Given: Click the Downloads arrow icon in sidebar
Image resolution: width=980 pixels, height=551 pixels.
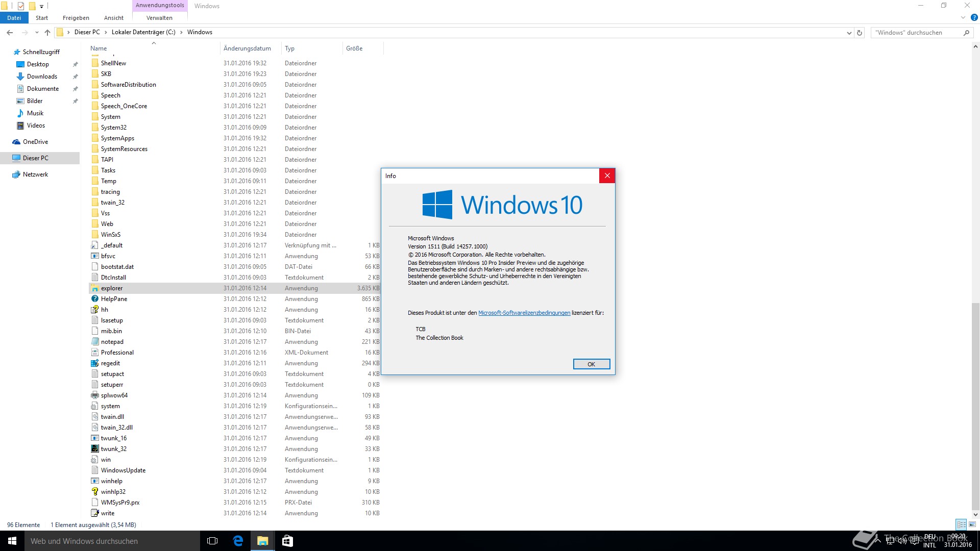Looking at the screenshot, I should [x=20, y=77].
